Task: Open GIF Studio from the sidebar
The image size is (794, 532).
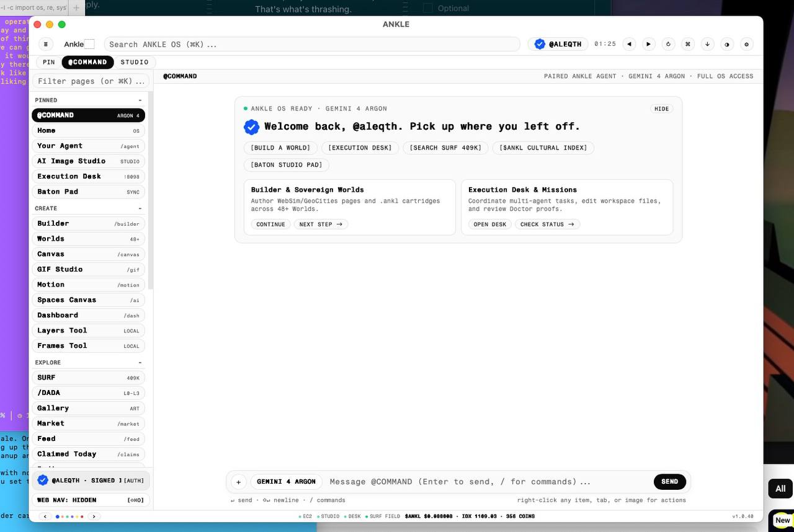Action: [88, 269]
